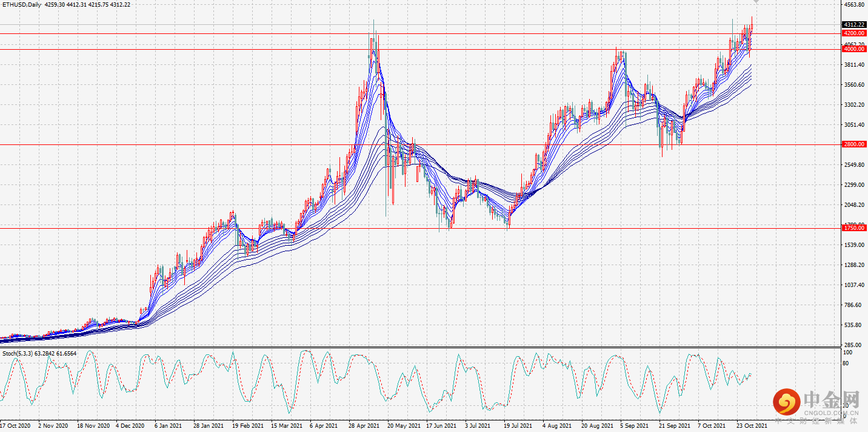Click the 19 Feb 2021 date label
868x432 pixels.
coord(247,426)
